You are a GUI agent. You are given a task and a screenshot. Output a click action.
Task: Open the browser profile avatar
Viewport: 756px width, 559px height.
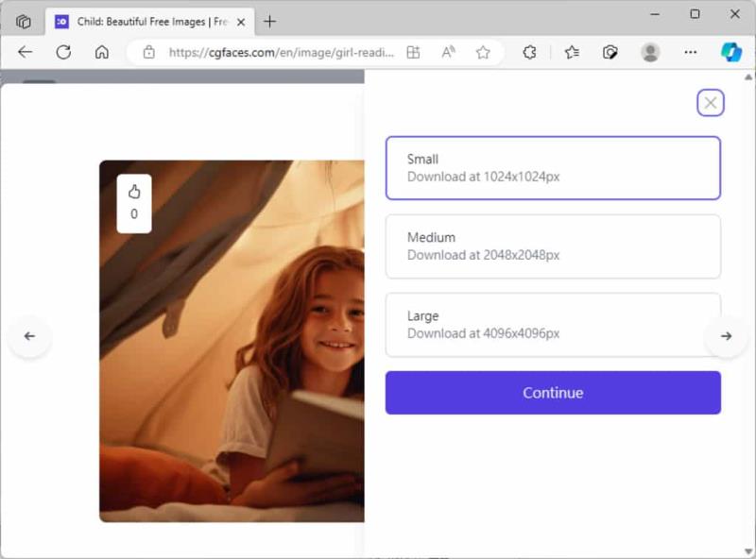650,52
